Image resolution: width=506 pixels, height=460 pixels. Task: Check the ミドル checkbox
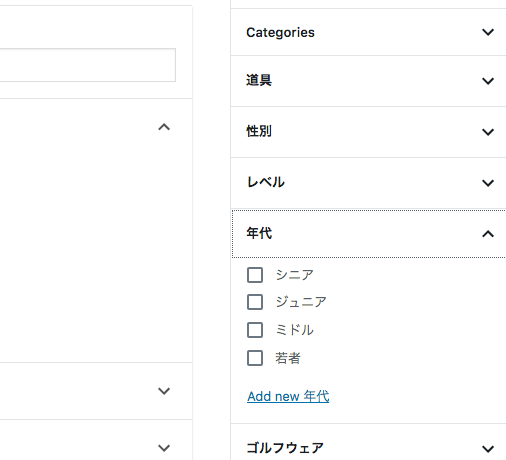[x=255, y=330]
